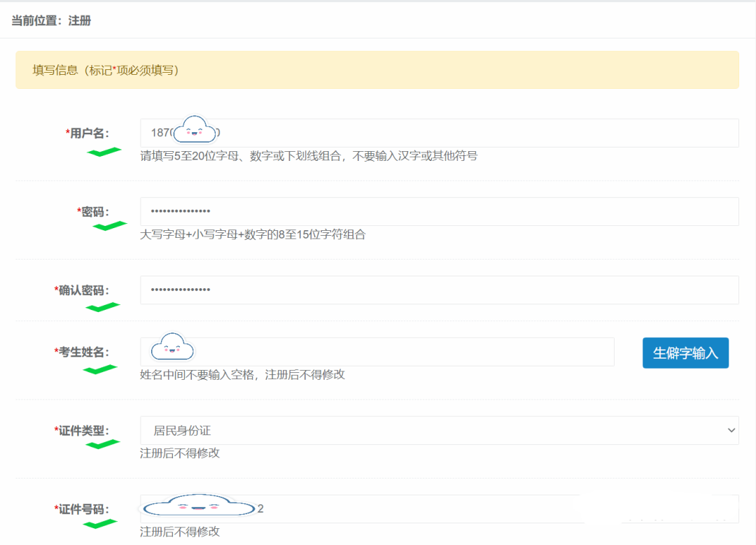Screen dimensions: 756x545
Task: Click the green checkmark under 证件号码
Action: [100, 523]
